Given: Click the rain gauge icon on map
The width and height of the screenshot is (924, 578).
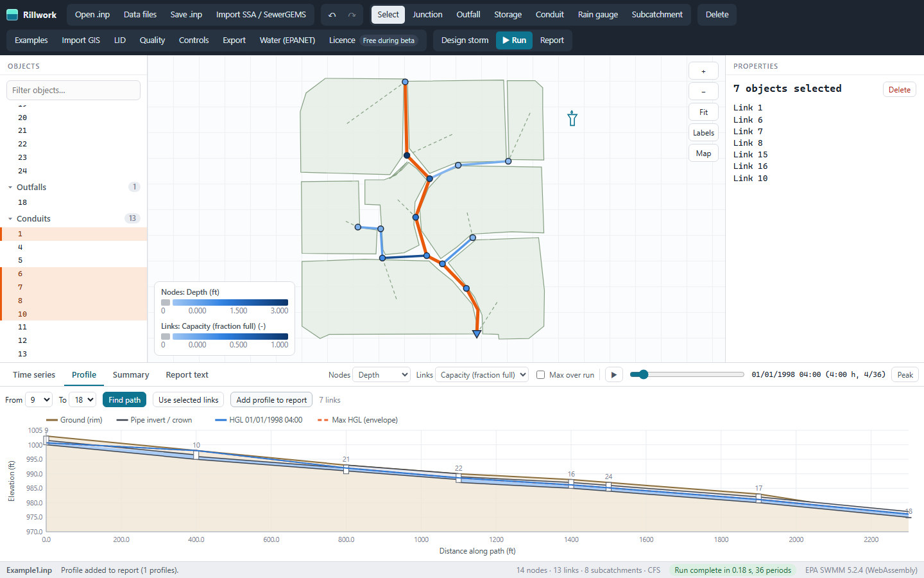Looking at the screenshot, I should click(572, 118).
